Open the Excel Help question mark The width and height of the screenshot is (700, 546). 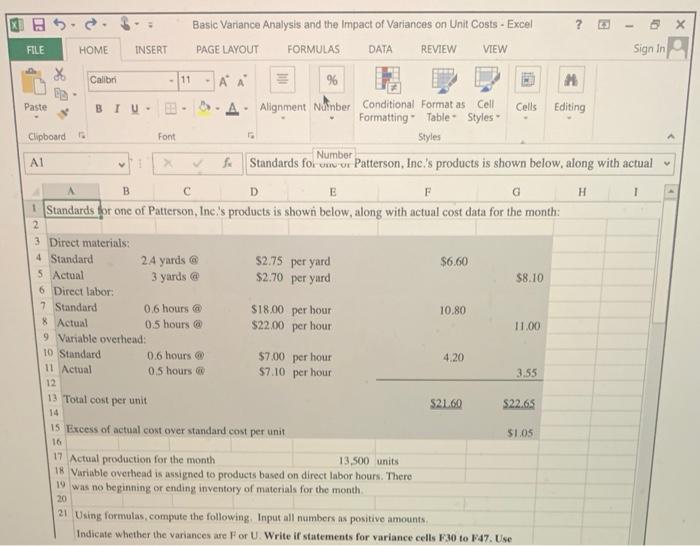pyautogui.click(x=578, y=25)
